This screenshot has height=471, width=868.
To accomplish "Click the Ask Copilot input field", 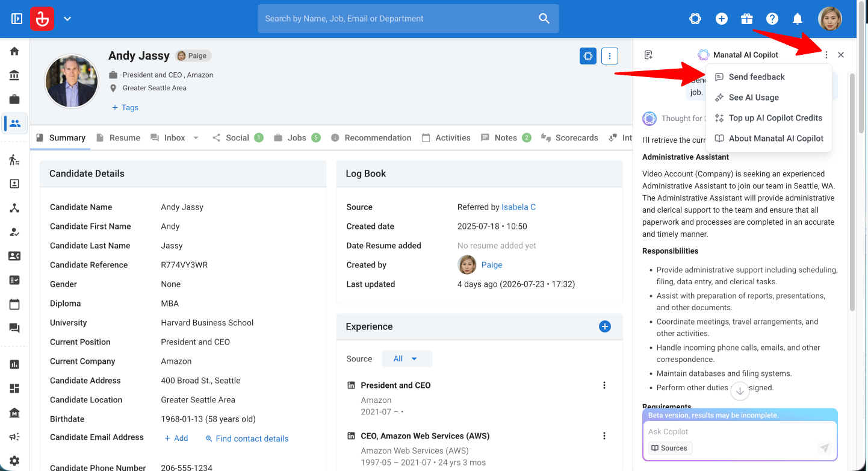I will 740,432.
